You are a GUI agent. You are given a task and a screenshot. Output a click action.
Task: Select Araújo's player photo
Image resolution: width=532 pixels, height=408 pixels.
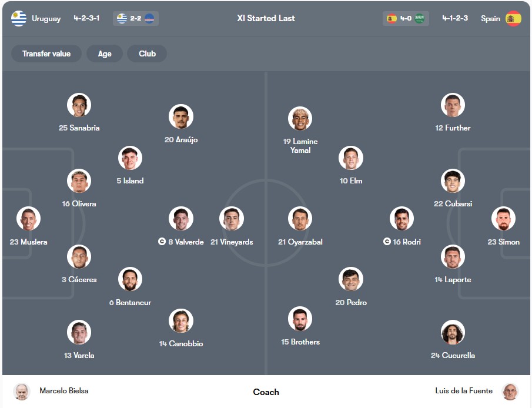pos(181,116)
